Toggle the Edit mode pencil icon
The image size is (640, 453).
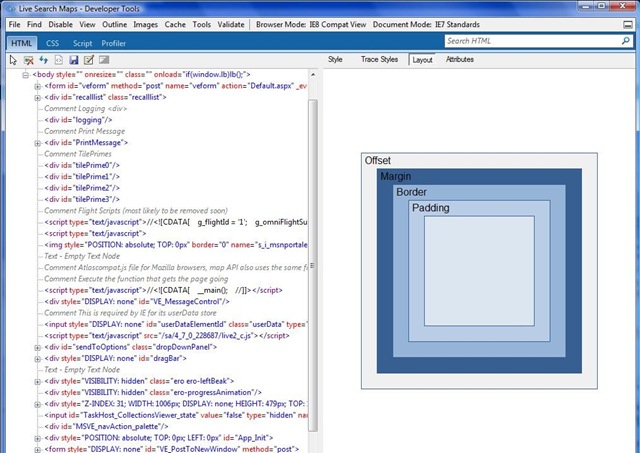tap(89, 60)
